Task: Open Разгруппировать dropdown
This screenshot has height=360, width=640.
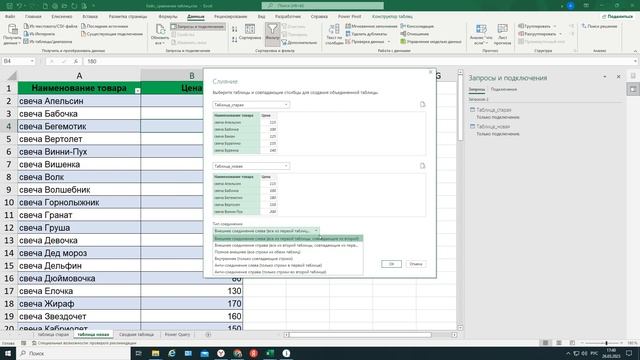Action: 540,34
